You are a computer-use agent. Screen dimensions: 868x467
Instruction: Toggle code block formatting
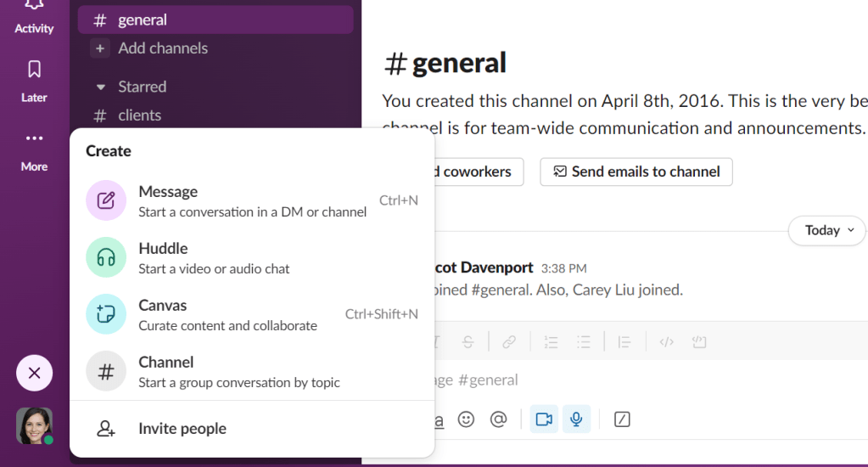(x=699, y=342)
